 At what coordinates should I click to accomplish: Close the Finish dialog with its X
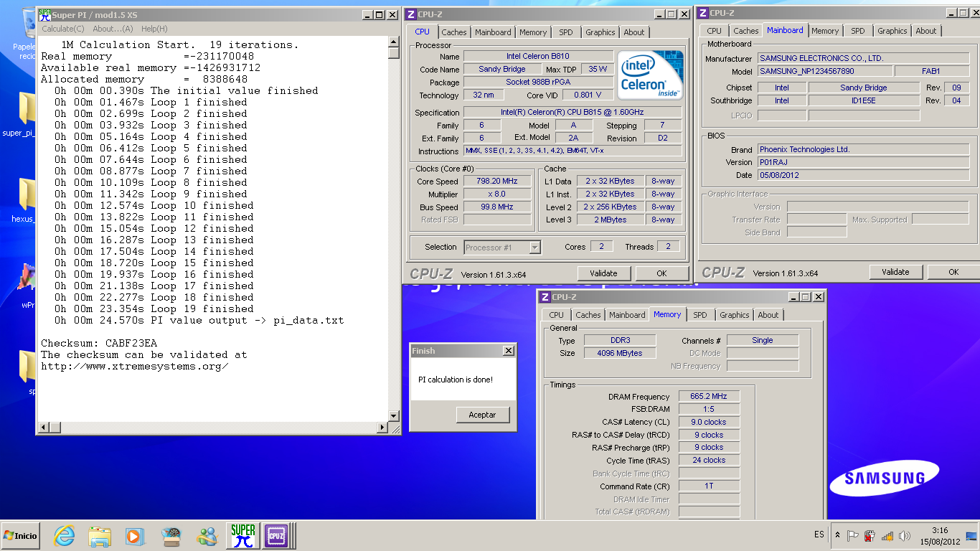click(x=508, y=351)
